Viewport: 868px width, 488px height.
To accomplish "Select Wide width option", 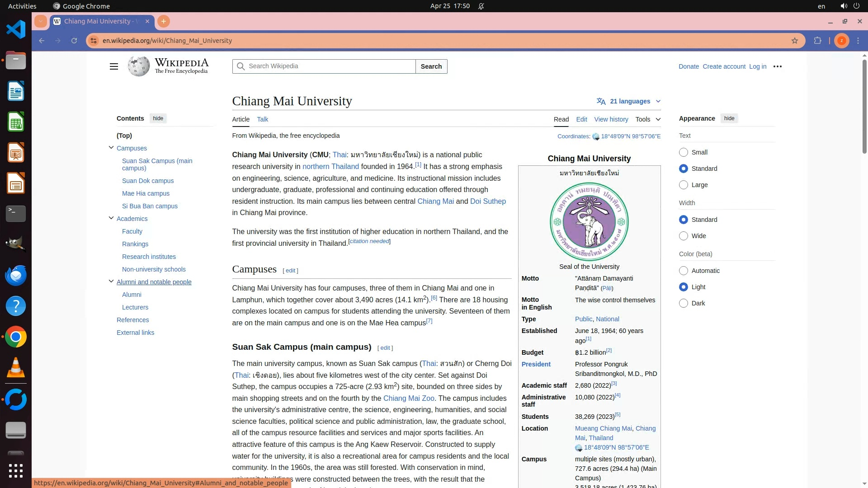I will 684,236.
